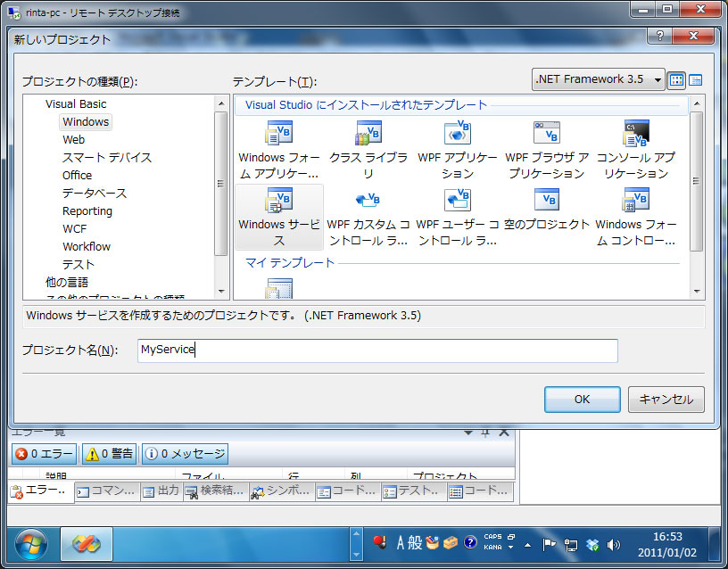Open the .NET Framework 3.5 dropdown

pyautogui.click(x=598, y=79)
